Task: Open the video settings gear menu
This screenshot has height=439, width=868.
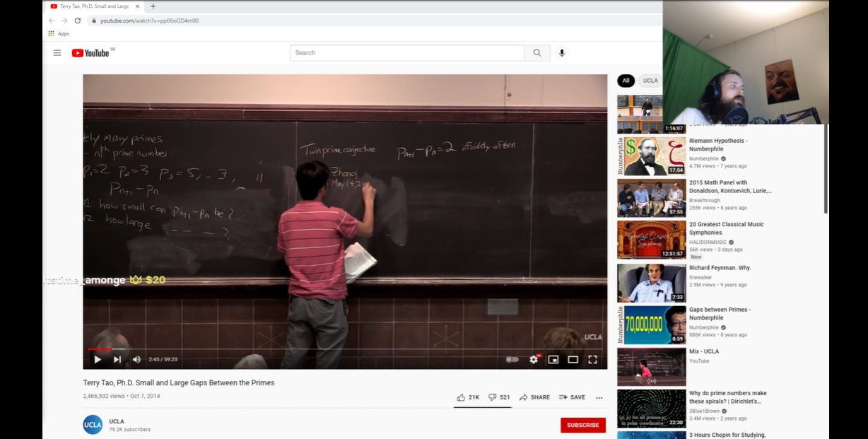Action: [x=534, y=359]
